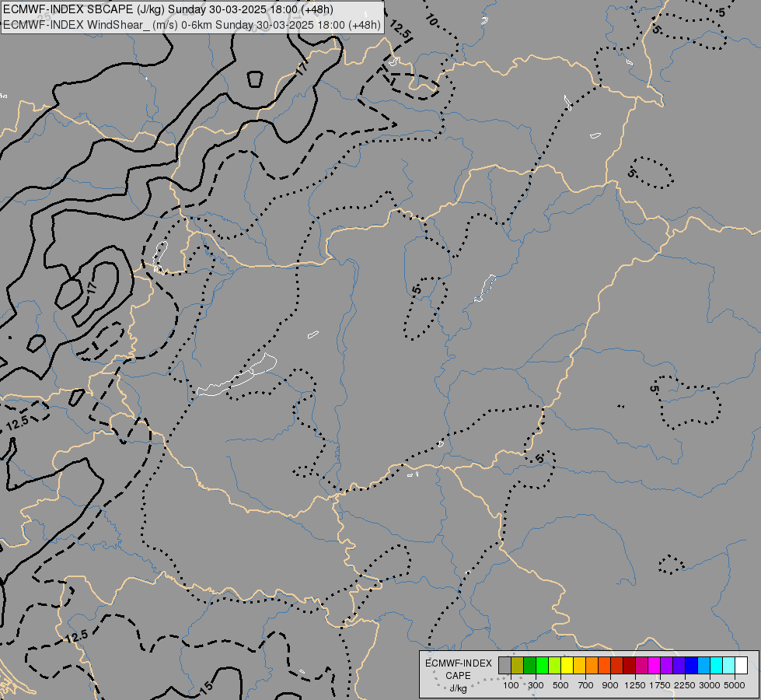Screen dimensions: 761x700
Task: Select the yellow-green legend swatch
Action: pos(554,666)
